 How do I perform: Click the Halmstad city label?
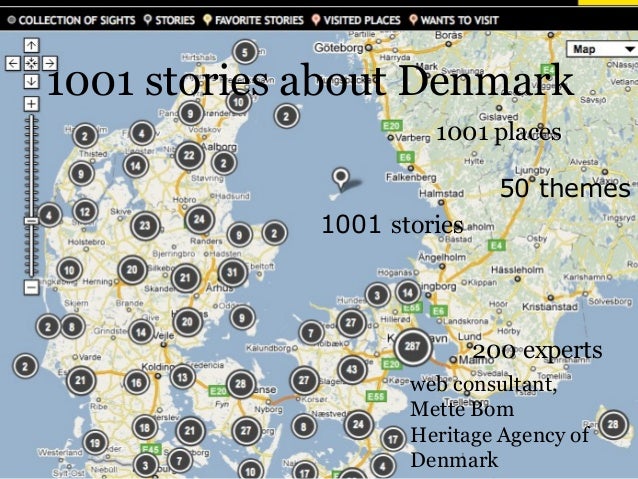click(441, 193)
